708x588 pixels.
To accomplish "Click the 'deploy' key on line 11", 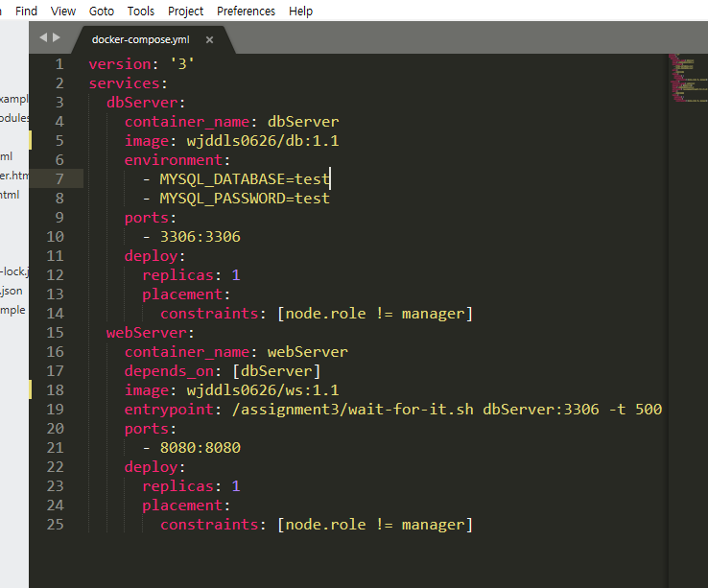I will (151, 256).
